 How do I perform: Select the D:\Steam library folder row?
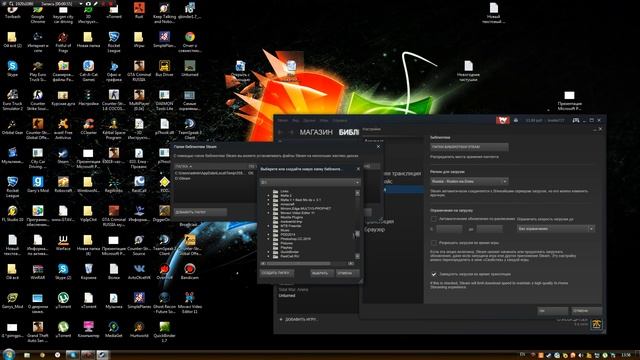tap(214, 178)
